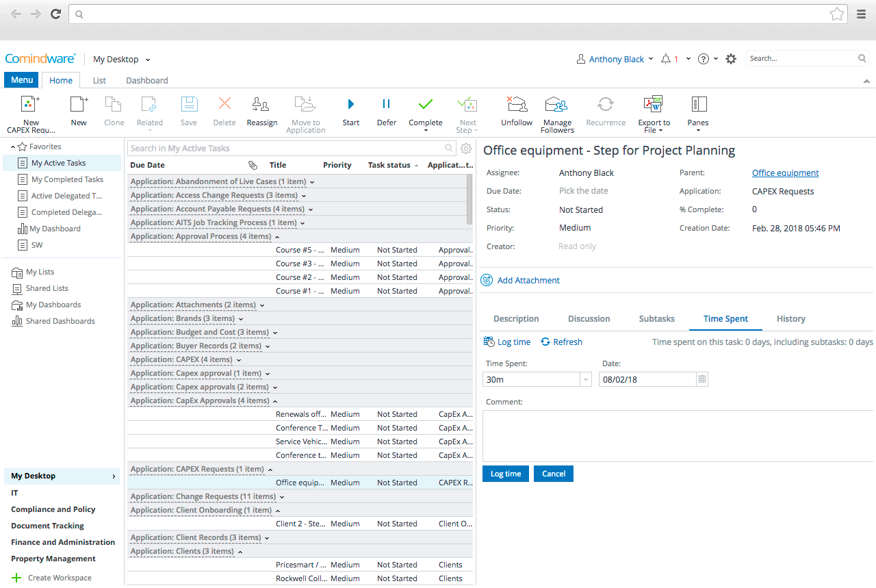Collapse the Approval Process application group
Image resolution: width=876 pixels, height=588 pixels.
pos(277,237)
